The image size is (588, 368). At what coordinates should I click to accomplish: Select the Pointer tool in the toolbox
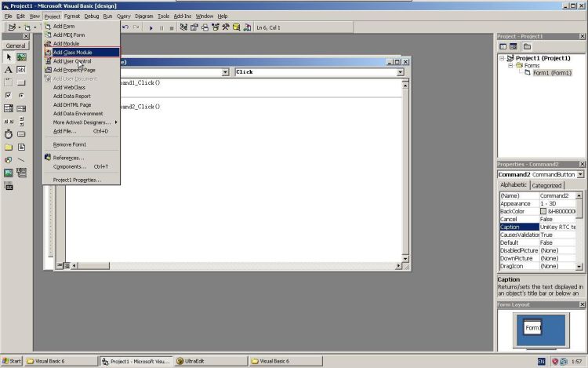coord(9,57)
